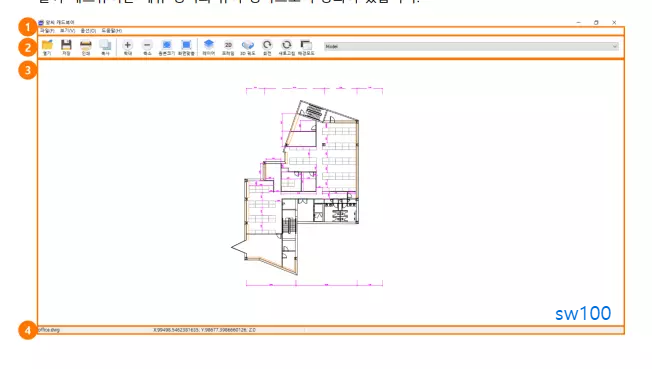Image resolution: width=652 pixels, height=369 pixels.
Task: Rotate the drawing with rotate icon
Action: click(267, 47)
